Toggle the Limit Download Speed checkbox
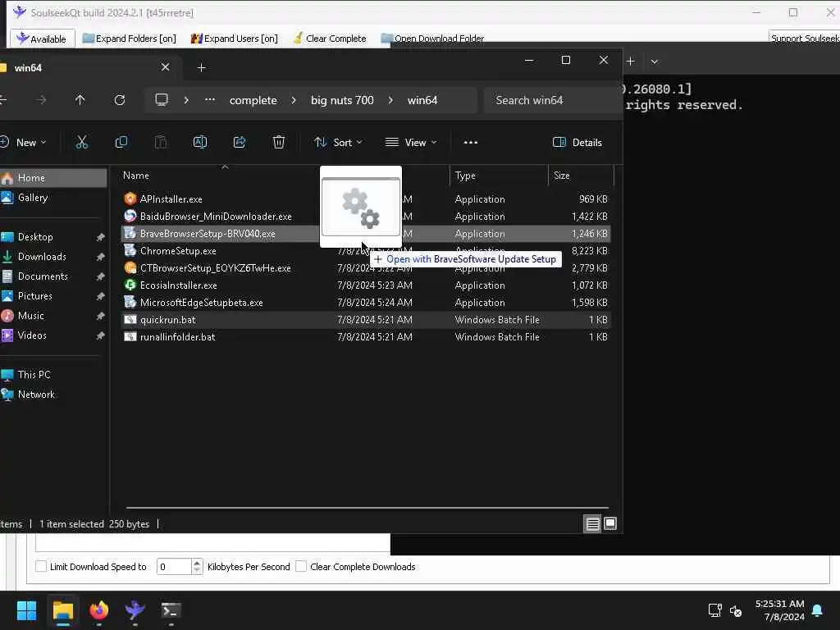840x630 pixels. click(x=41, y=566)
